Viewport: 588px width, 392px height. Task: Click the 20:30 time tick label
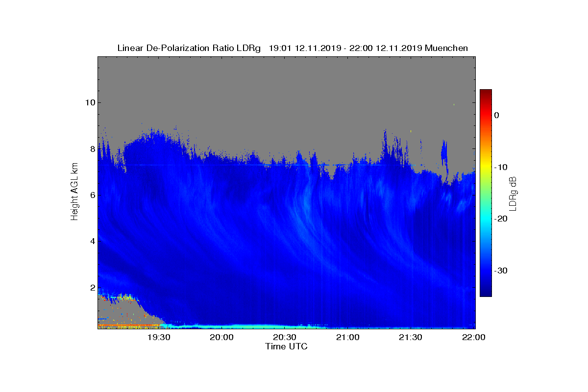[285, 337]
